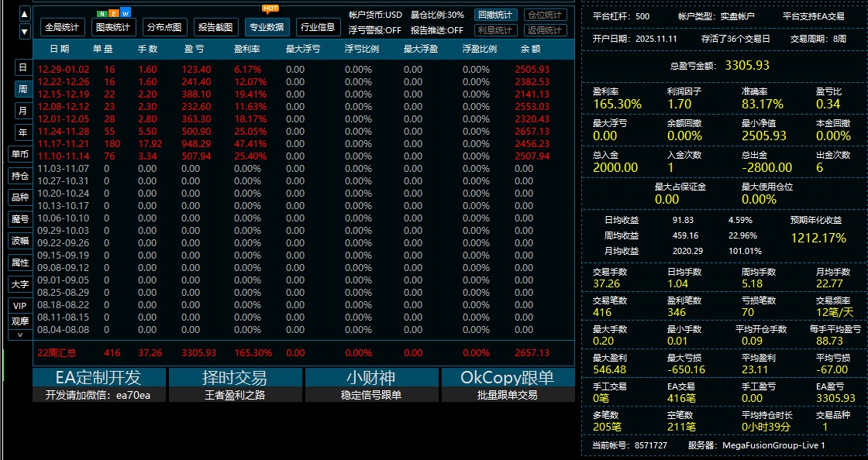Viewport: 868px width, 460px height.
Task: Open the 属性 sidebar view
Action: [20, 263]
